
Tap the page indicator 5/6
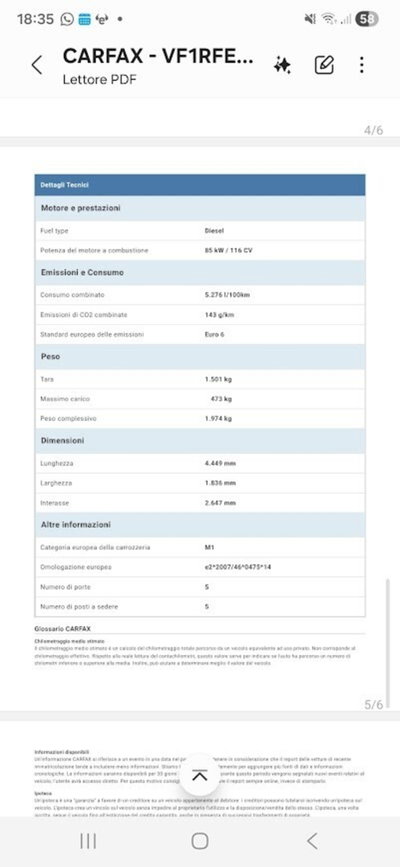pos(373,704)
